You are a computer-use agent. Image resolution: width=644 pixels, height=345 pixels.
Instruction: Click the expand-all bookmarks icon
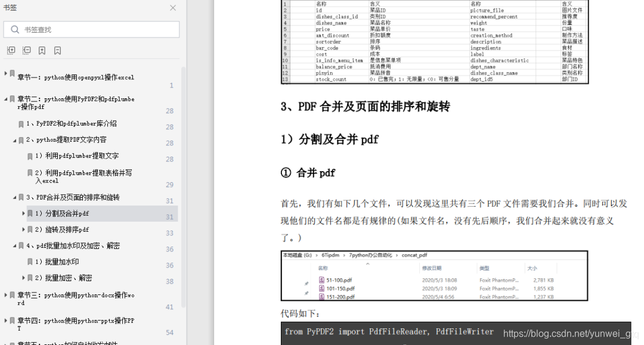tap(11, 50)
